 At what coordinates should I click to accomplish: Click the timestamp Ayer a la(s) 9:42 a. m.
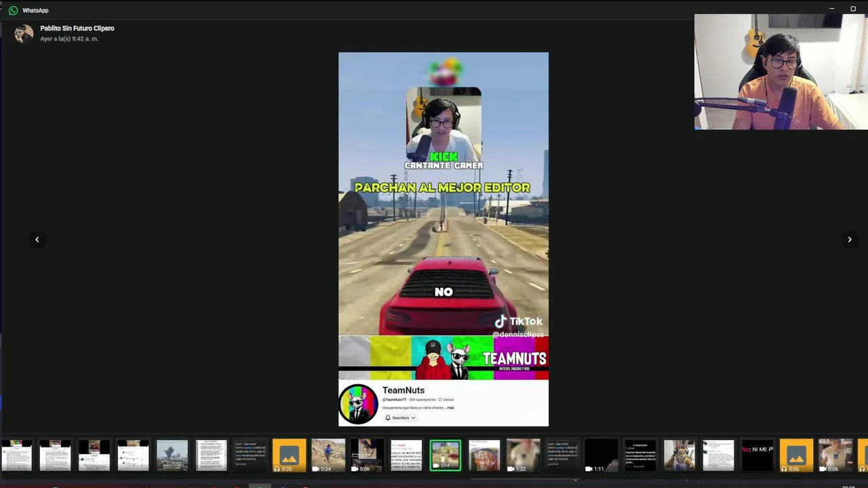[x=68, y=39]
